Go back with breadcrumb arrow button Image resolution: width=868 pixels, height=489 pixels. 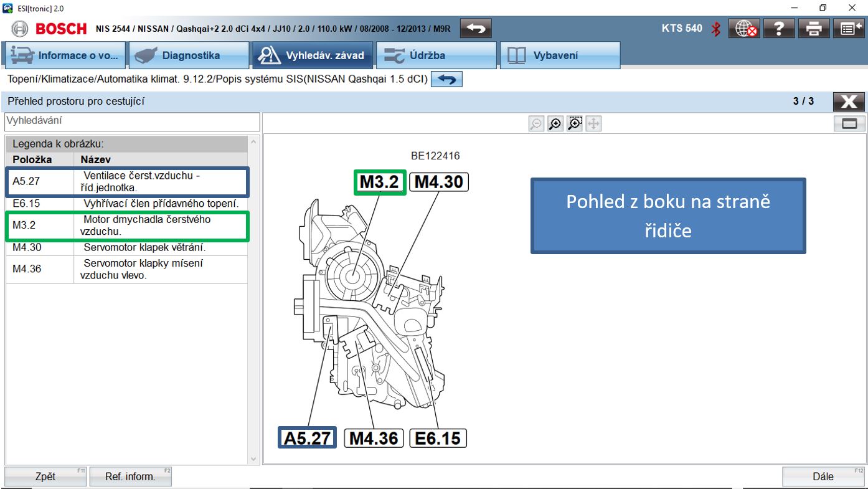[446, 80]
